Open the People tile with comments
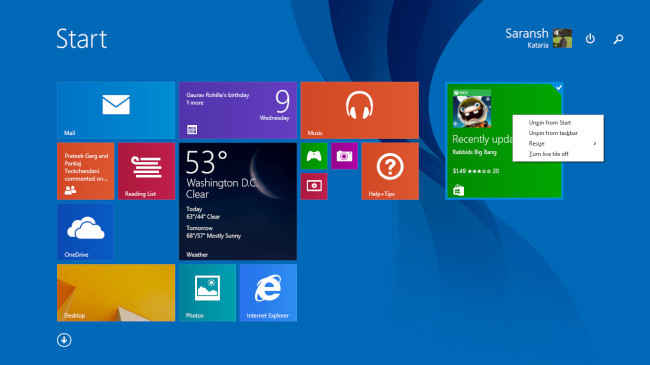This screenshot has width=650, height=365. [85, 171]
